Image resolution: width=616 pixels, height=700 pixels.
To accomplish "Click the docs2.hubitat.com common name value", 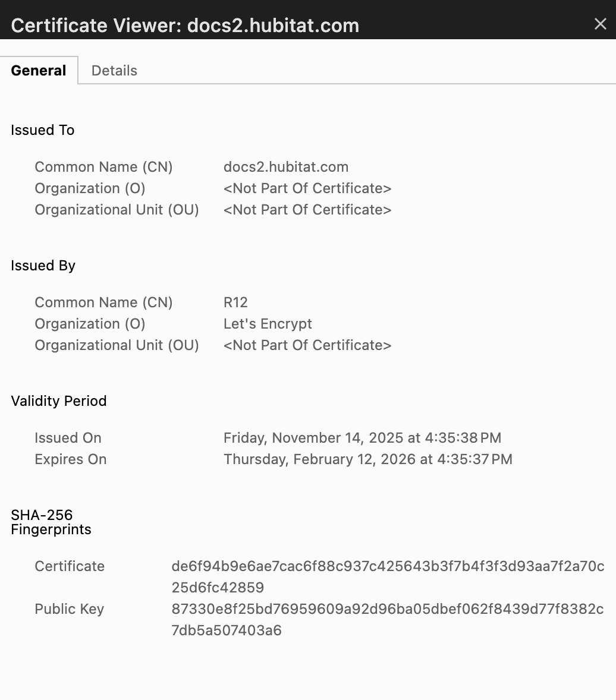I will (285, 167).
